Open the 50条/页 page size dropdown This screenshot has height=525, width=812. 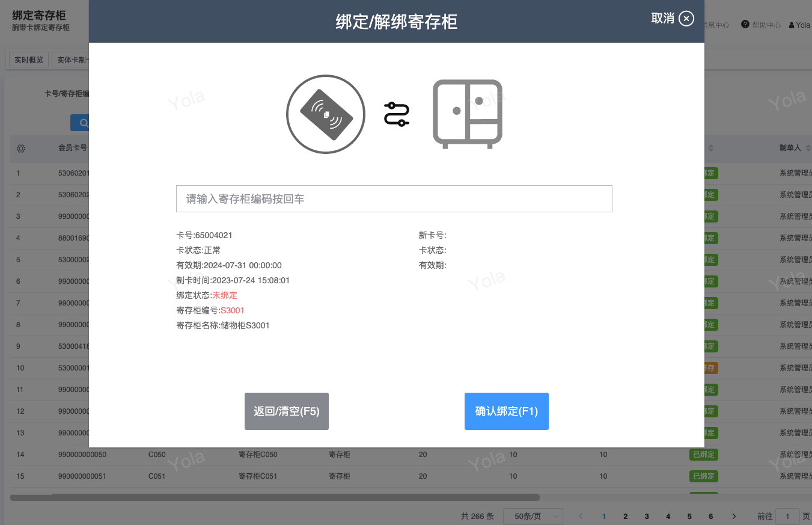click(x=532, y=517)
